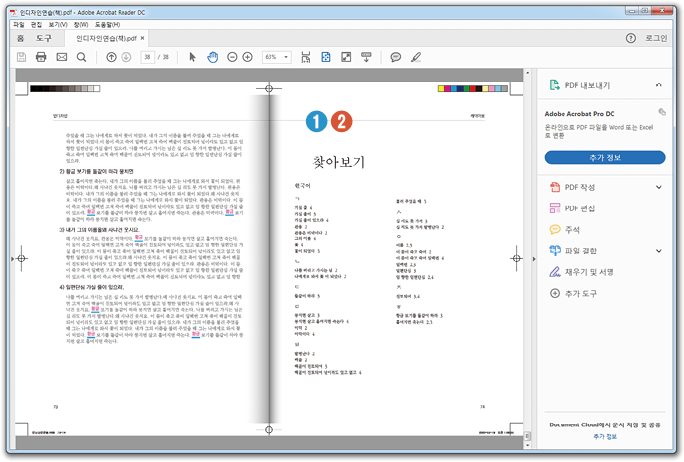Print the document using printer icon
Screen dimensions: 684x462
(41, 57)
